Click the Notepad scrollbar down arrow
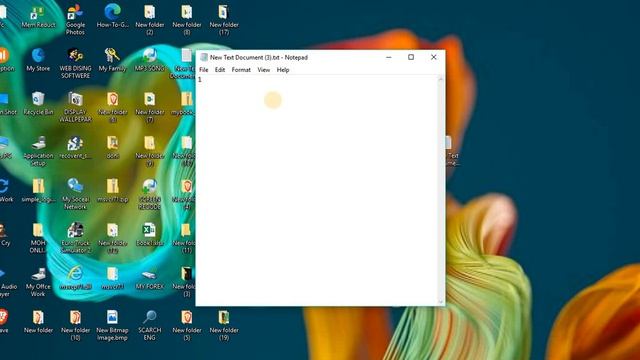The width and height of the screenshot is (640, 360). pos(441,302)
